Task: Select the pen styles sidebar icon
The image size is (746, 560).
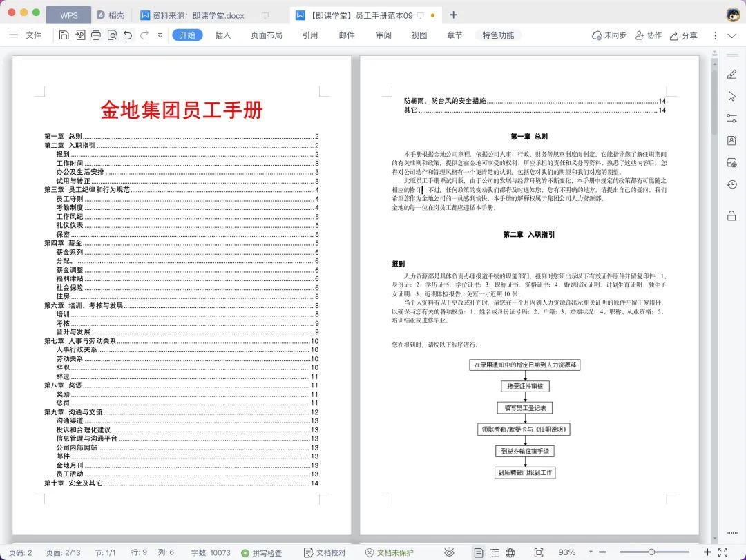Action: coord(731,74)
